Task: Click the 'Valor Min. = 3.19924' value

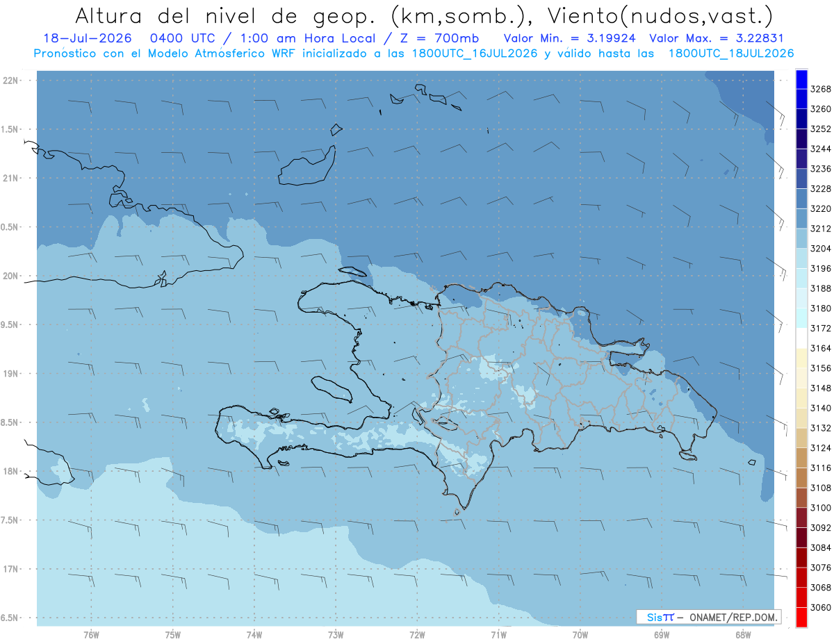Action: (569, 39)
